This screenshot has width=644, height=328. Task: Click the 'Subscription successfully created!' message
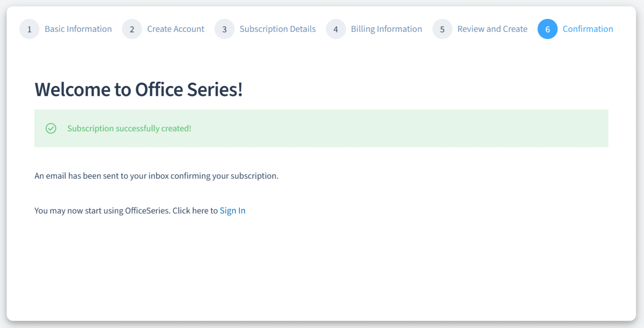129,129
